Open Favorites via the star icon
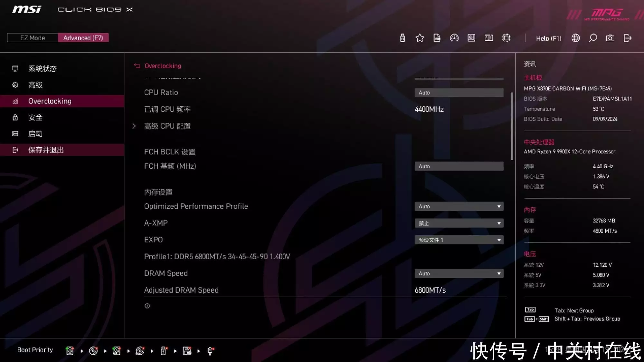The image size is (644, 362). [420, 38]
